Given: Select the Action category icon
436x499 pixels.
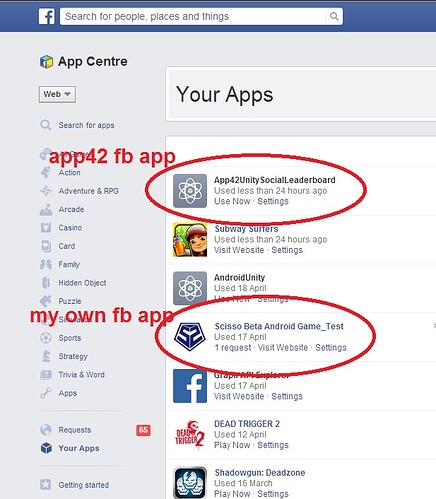Looking at the screenshot, I should tap(46, 172).
